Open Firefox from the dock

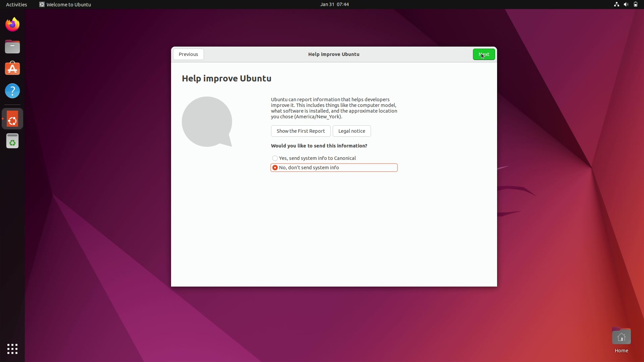pos(12,24)
